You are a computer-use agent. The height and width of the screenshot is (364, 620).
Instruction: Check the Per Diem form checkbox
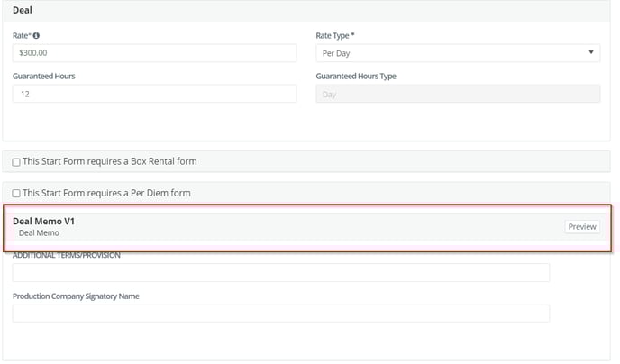pos(16,194)
